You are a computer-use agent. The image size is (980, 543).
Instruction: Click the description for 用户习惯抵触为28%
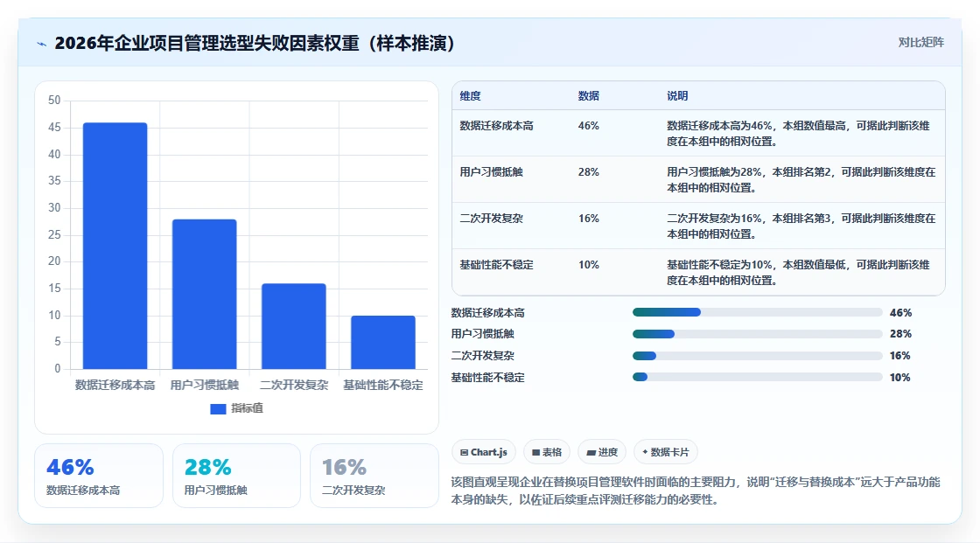pyautogui.click(x=801, y=179)
